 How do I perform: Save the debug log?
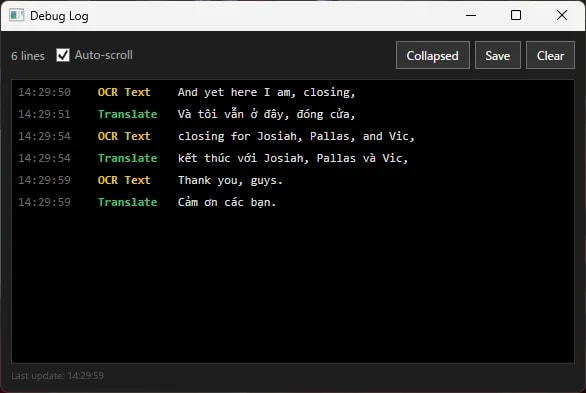click(497, 55)
